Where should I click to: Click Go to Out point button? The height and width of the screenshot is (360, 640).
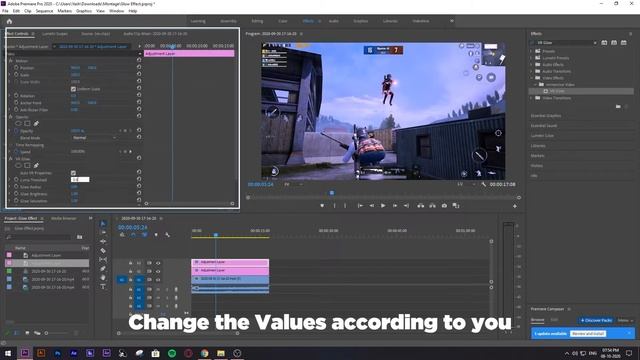406,206
